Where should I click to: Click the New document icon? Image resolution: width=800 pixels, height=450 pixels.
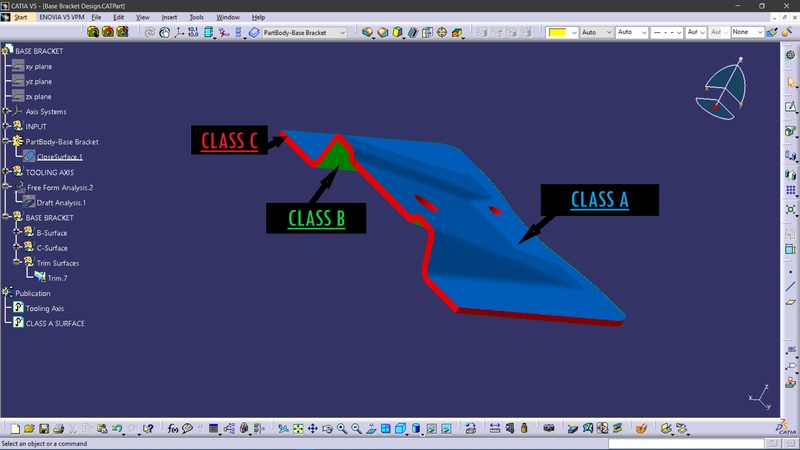click(15, 429)
